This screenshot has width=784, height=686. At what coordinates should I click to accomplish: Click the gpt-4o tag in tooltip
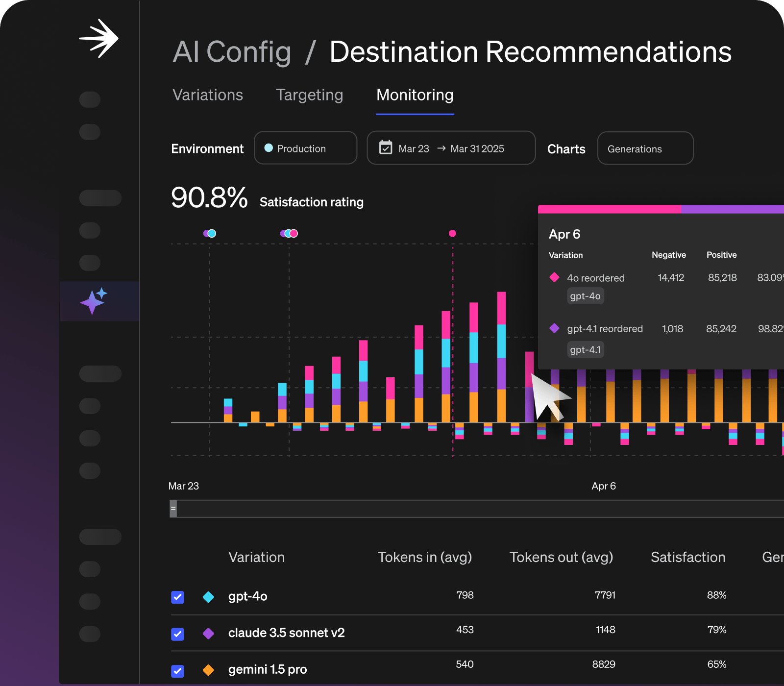[x=585, y=296]
